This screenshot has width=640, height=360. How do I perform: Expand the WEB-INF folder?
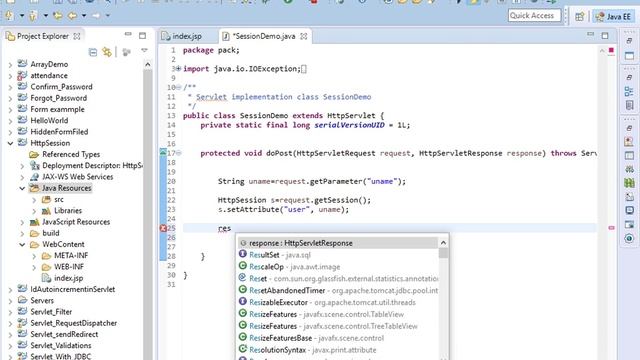[34, 267]
